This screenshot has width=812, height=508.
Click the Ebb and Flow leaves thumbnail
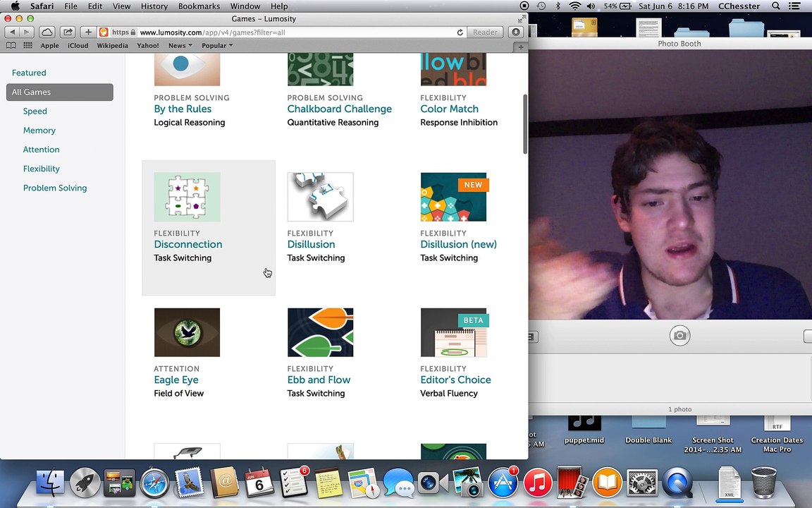tap(320, 332)
